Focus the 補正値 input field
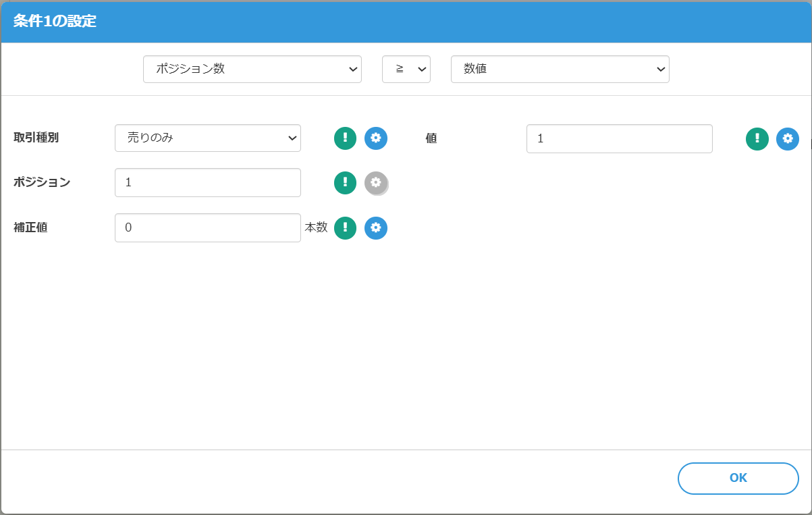This screenshot has height=515, width=812. [x=207, y=228]
